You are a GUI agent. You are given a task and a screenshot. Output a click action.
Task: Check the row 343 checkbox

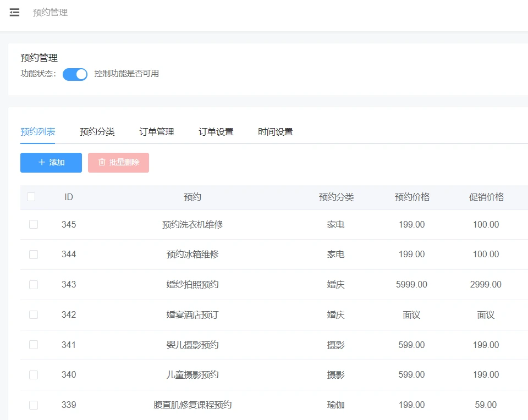(x=34, y=285)
